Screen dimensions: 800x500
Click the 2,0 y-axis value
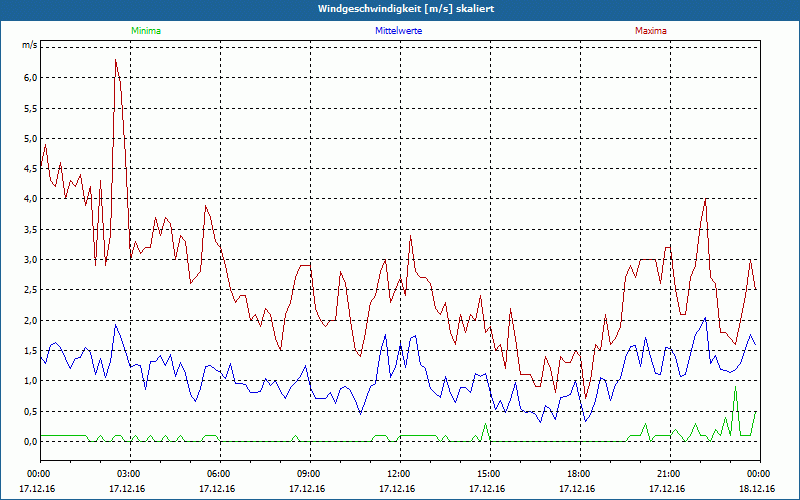[x=31, y=320]
